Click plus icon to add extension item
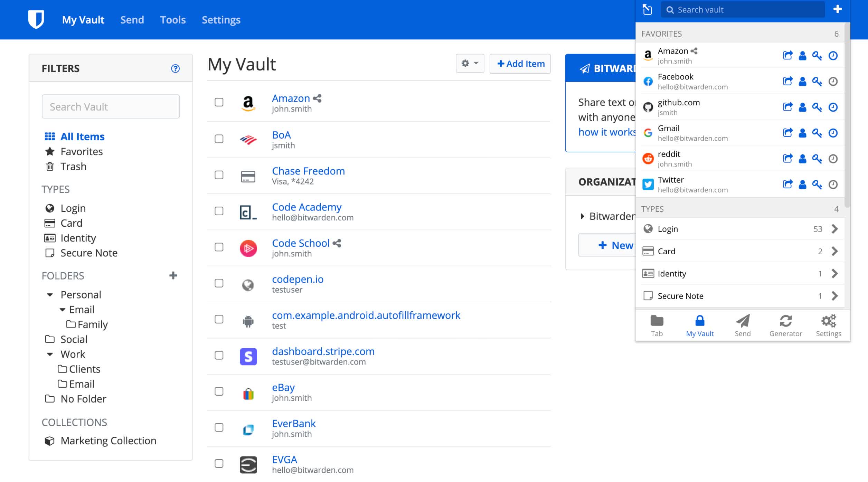This screenshot has width=868, height=482. pyautogui.click(x=837, y=9)
